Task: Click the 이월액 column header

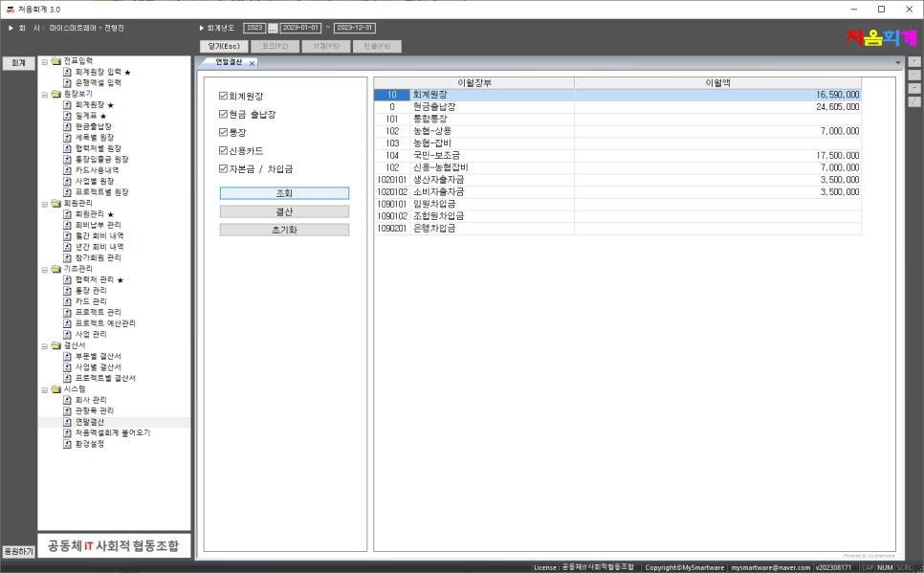Action: point(717,83)
